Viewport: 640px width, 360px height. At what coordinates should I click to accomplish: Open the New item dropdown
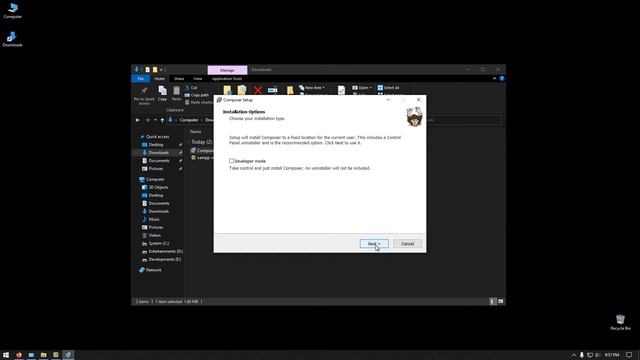[x=312, y=88]
